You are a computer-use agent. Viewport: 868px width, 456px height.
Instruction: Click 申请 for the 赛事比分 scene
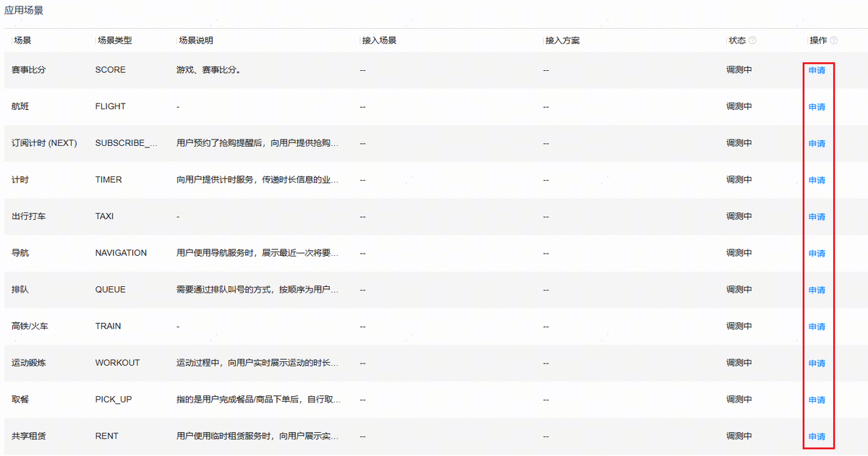pyautogui.click(x=817, y=70)
